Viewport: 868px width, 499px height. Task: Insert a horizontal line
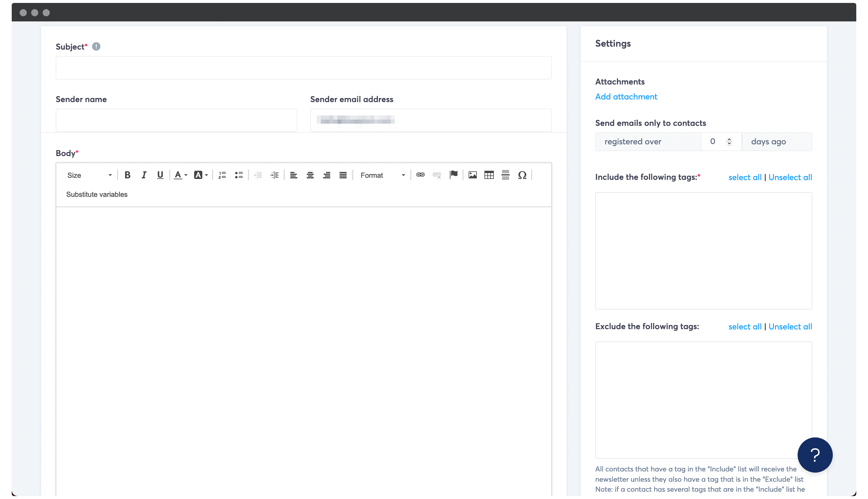(x=506, y=175)
